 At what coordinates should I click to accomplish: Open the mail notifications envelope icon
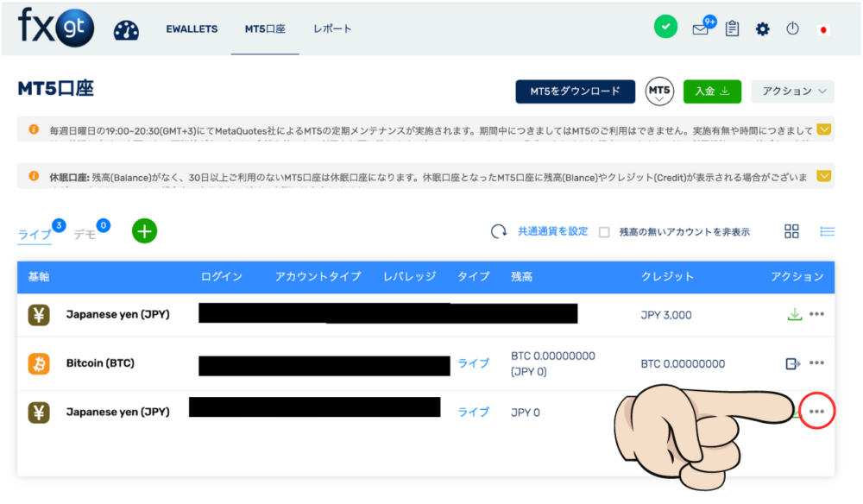pyautogui.click(x=701, y=29)
